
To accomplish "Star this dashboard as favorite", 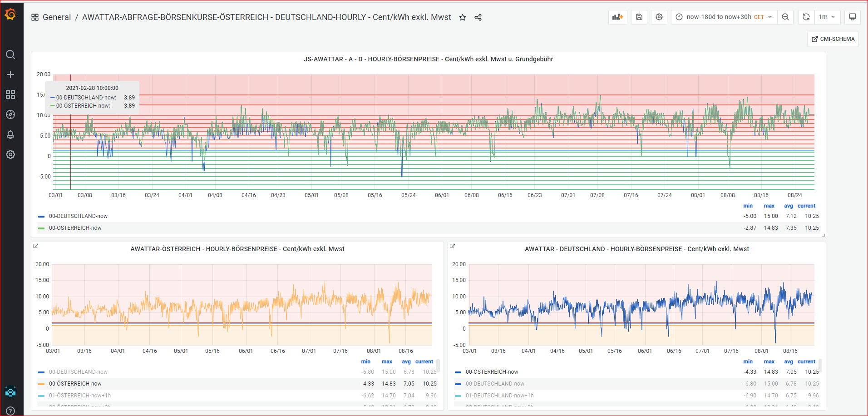I will 463,17.
